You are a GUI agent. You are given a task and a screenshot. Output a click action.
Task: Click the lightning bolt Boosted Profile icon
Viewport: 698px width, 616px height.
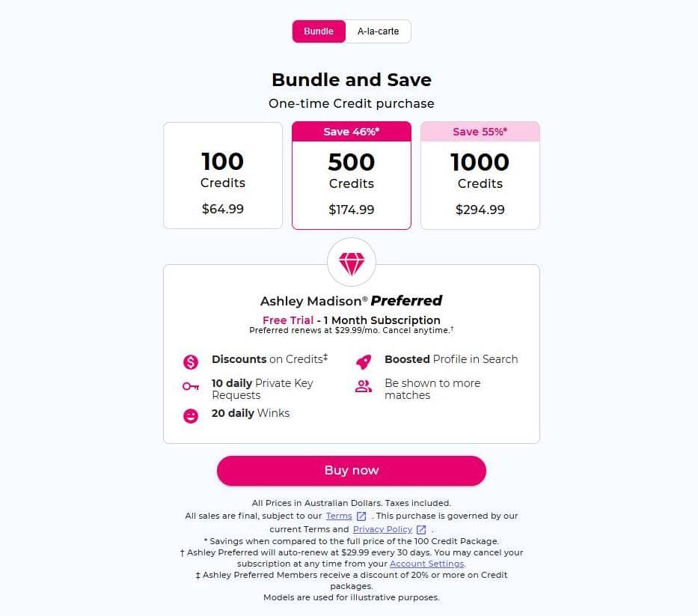[364, 361]
